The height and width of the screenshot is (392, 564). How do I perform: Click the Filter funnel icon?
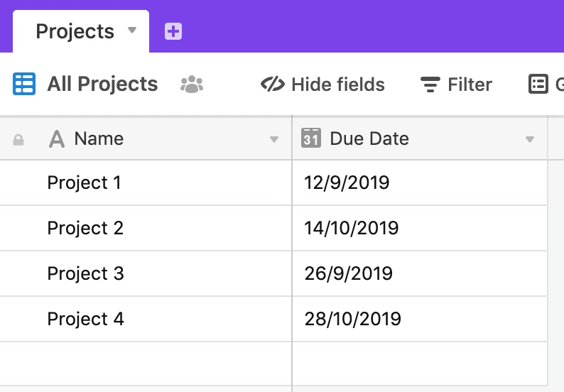[x=430, y=85]
